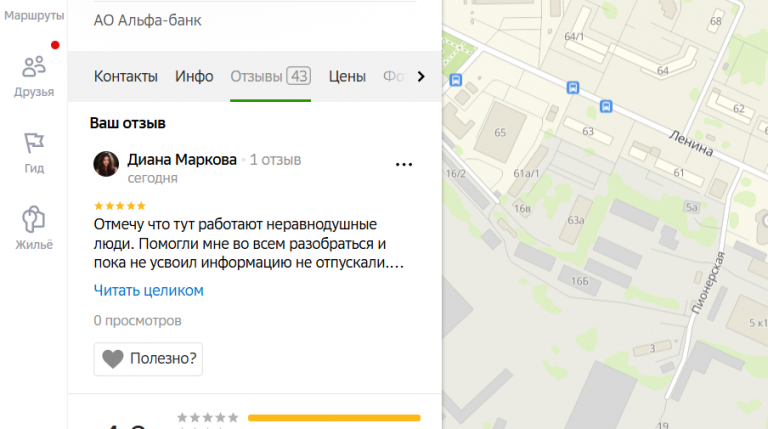Viewport: 768px width, 429px height.
Task: Click building 63а on map
Action: pyautogui.click(x=576, y=220)
